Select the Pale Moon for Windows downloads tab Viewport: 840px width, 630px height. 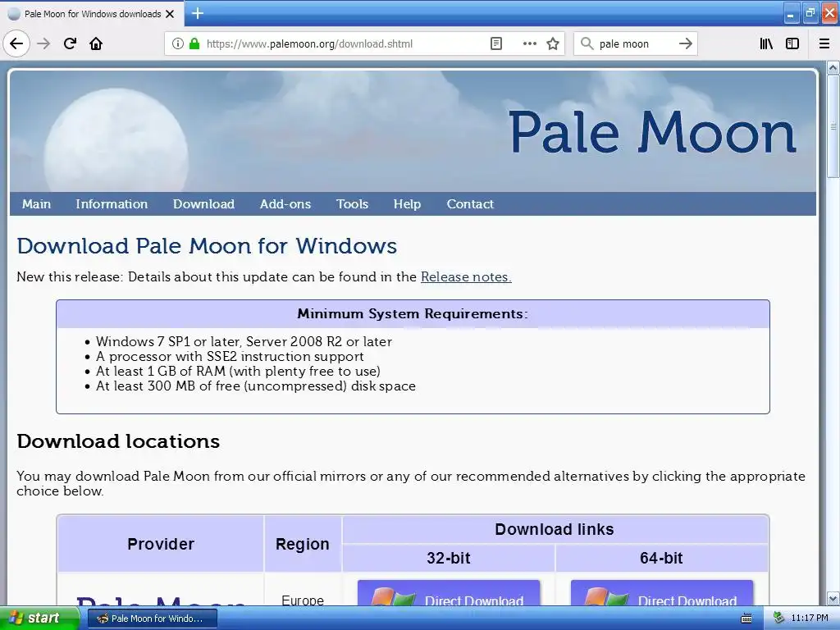pos(92,14)
